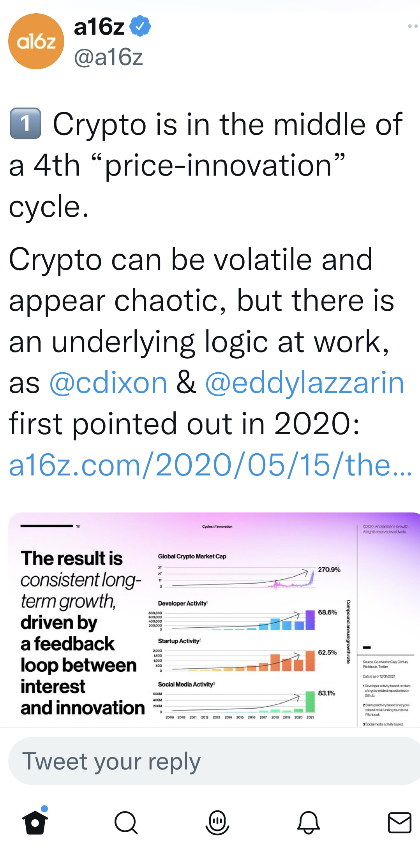Tap the @cdixon mention link
This screenshot has width=420, height=868.
point(108,383)
